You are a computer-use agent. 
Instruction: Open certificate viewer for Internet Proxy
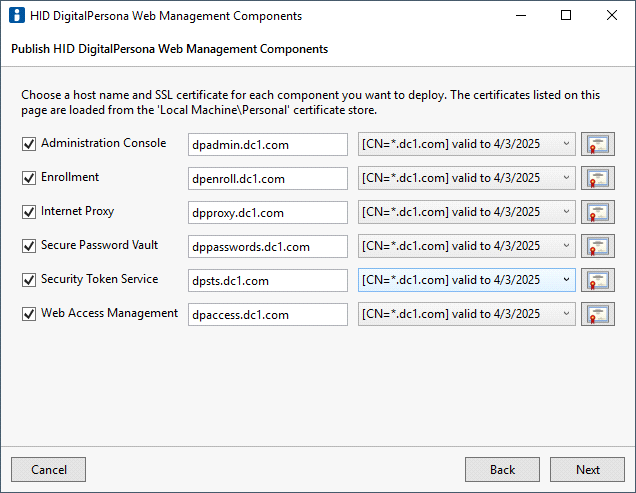point(598,212)
